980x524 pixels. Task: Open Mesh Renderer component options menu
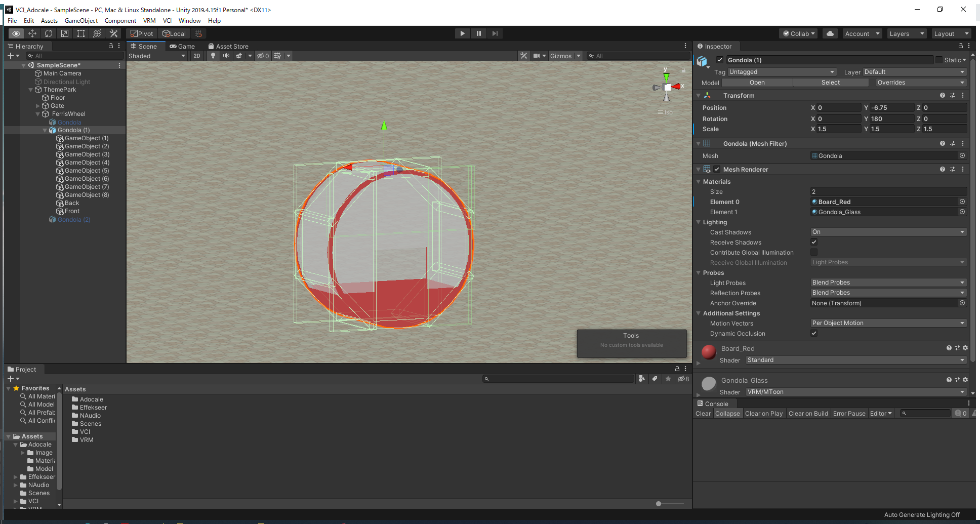coord(963,169)
